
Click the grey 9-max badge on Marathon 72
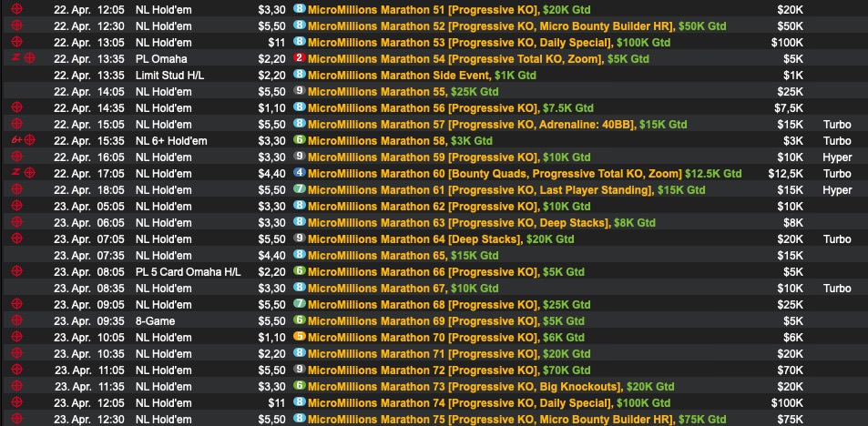300,369
